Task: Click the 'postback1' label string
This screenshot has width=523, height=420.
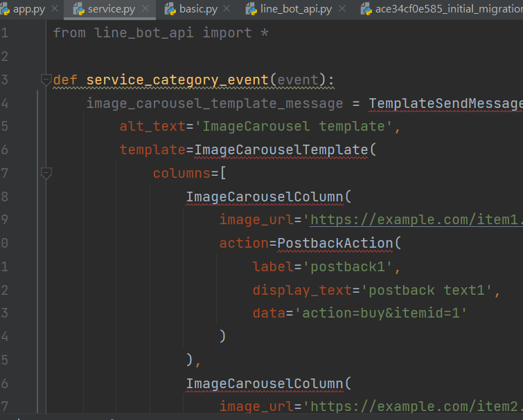Action: [x=348, y=267]
